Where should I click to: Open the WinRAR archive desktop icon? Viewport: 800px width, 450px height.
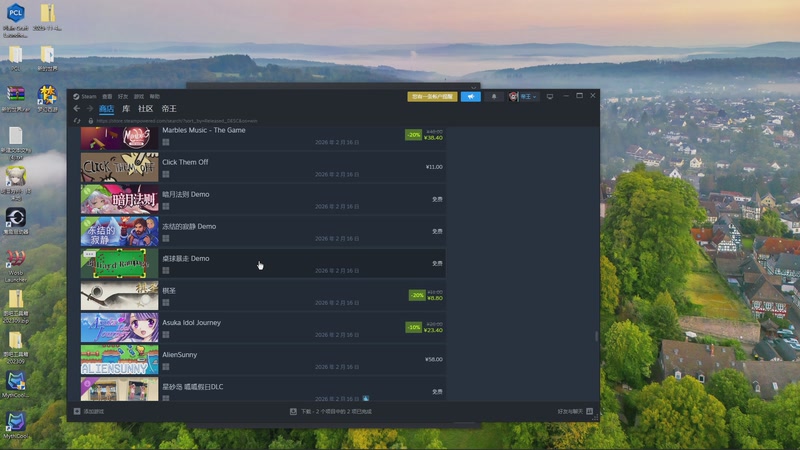(15, 99)
